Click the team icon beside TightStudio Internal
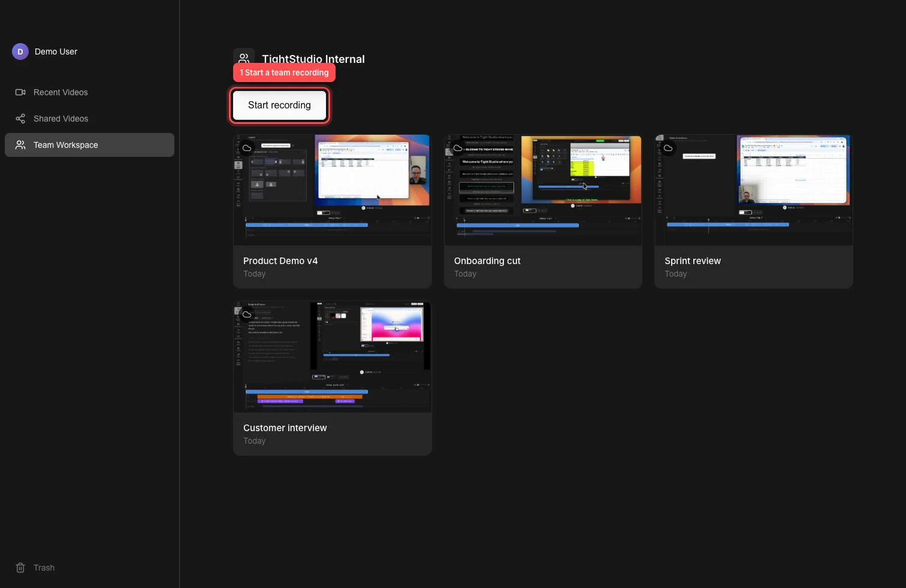This screenshot has width=906, height=588. (244, 59)
